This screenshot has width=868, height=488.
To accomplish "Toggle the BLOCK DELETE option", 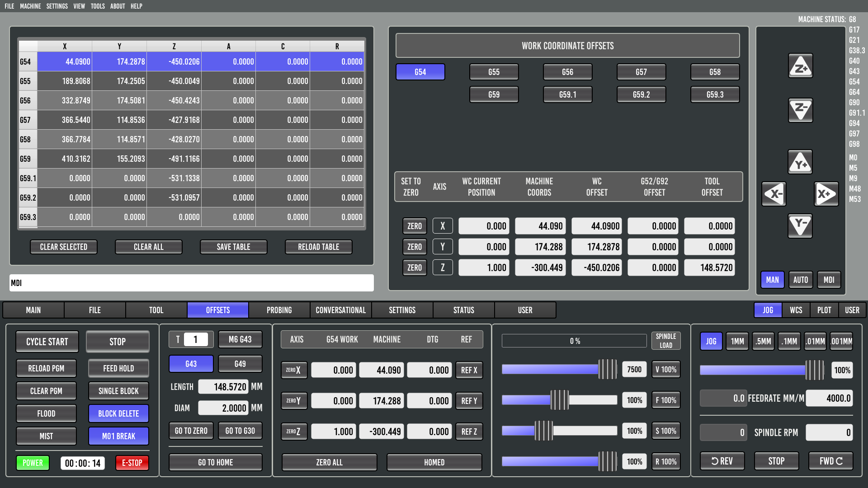I will (118, 413).
